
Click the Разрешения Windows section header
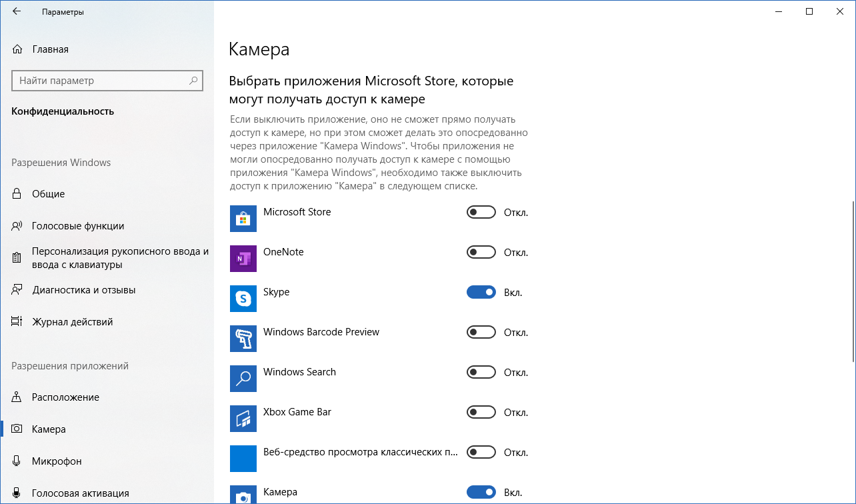(x=61, y=163)
